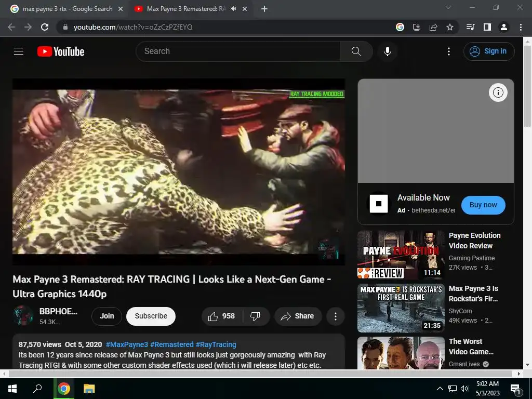The height and width of the screenshot is (399, 532).
Task: Start voice search with the microphone
Action: (387, 51)
